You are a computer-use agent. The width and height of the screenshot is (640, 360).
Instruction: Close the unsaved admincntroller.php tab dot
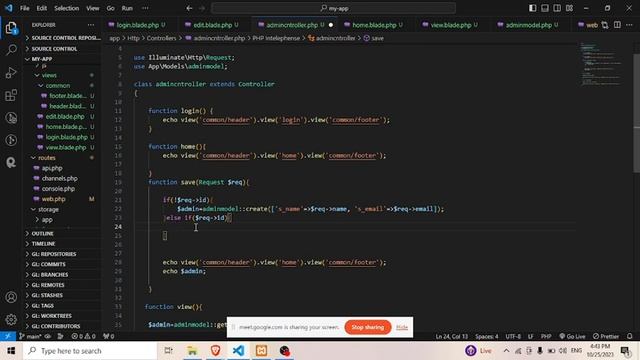pyautogui.click(x=331, y=25)
